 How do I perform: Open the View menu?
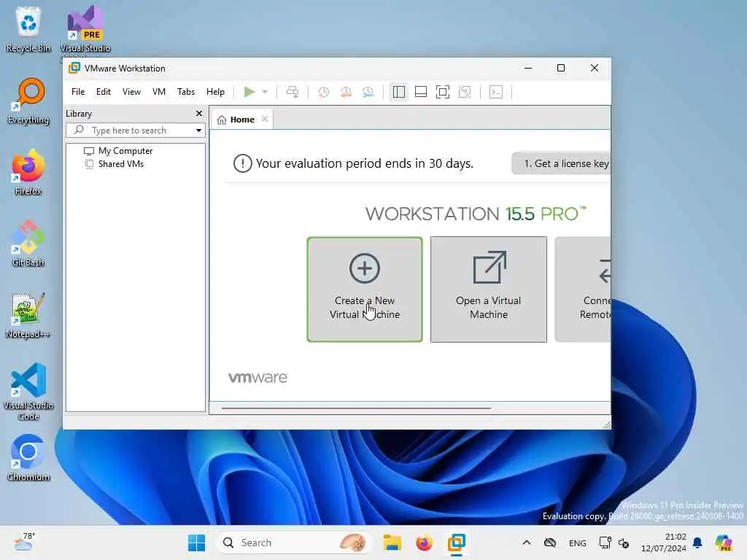coord(131,92)
